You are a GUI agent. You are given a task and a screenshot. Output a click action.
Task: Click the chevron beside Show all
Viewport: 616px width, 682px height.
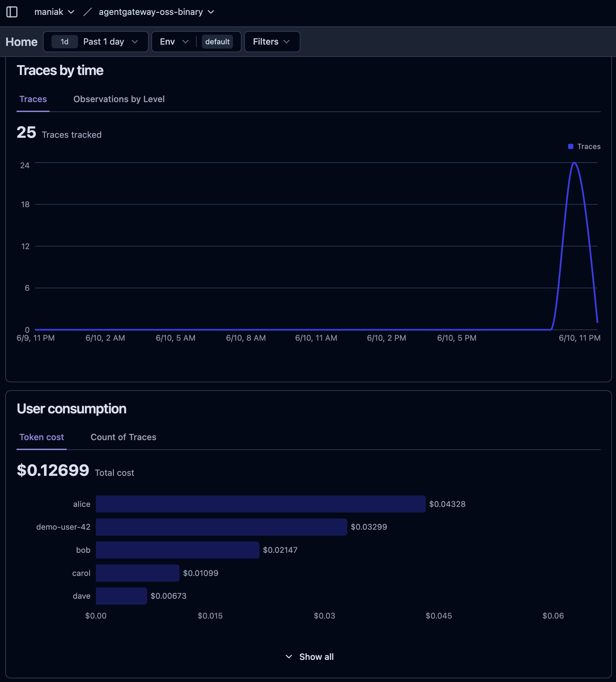(x=289, y=657)
